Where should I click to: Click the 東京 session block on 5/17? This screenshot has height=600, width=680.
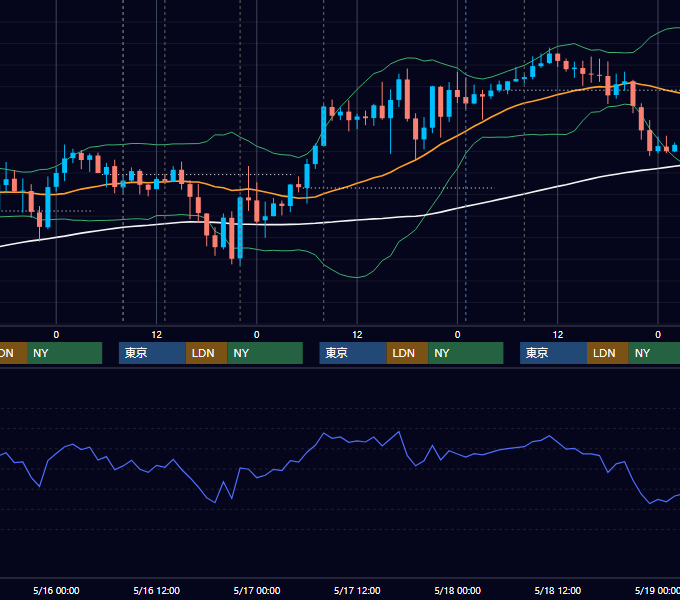click(353, 353)
